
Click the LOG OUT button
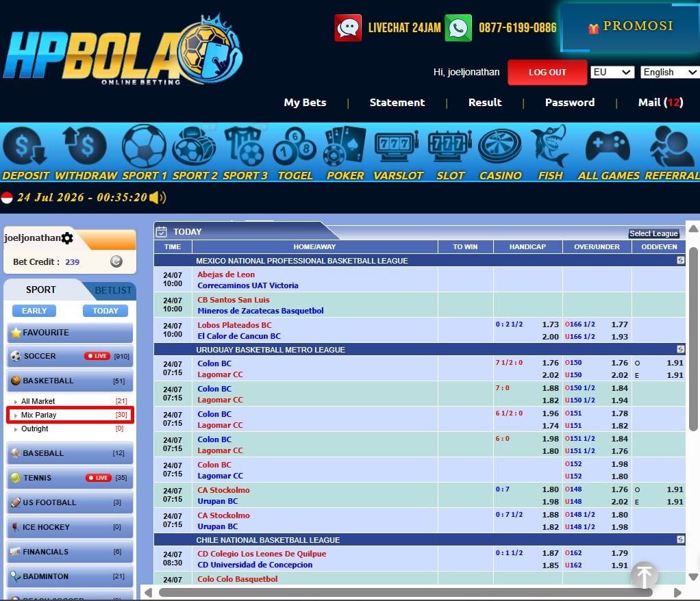pyautogui.click(x=547, y=73)
